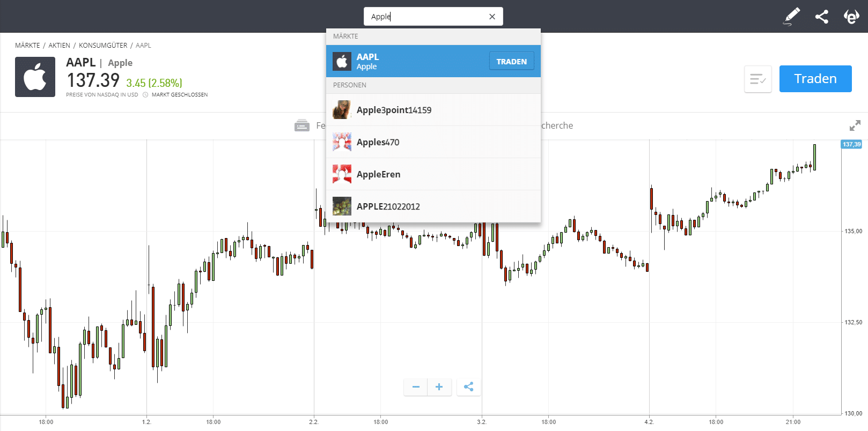
Task: Click the Apple logo beside AAPL price
Action: click(x=35, y=77)
